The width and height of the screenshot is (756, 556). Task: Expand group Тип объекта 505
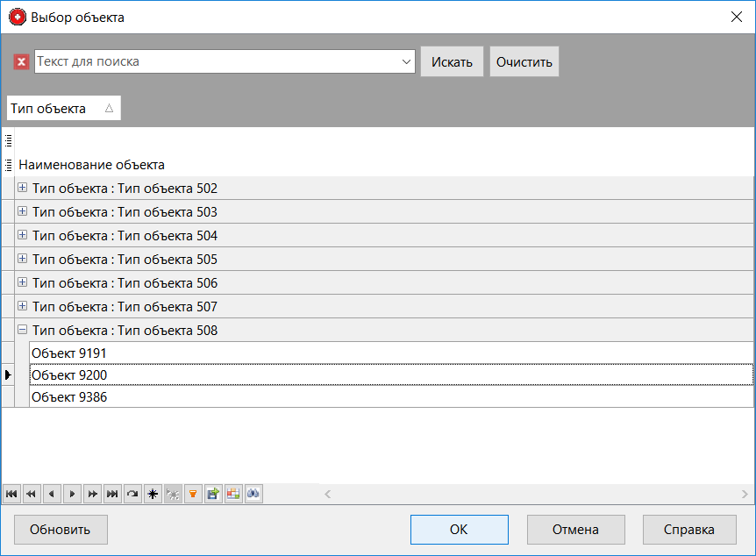point(23,260)
